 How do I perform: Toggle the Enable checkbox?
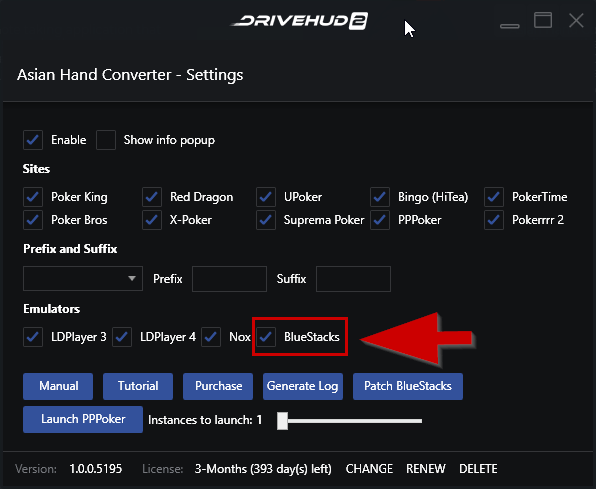tap(33, 140)
